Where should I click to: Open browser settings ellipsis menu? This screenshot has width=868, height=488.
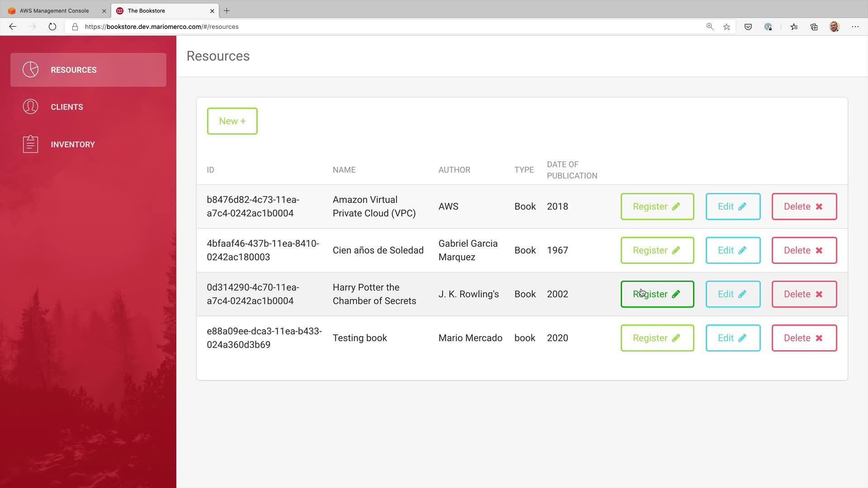point(855,27)
